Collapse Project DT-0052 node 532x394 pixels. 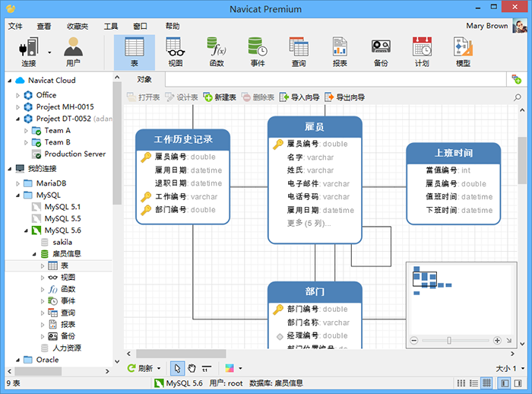(x=17, y=119)
